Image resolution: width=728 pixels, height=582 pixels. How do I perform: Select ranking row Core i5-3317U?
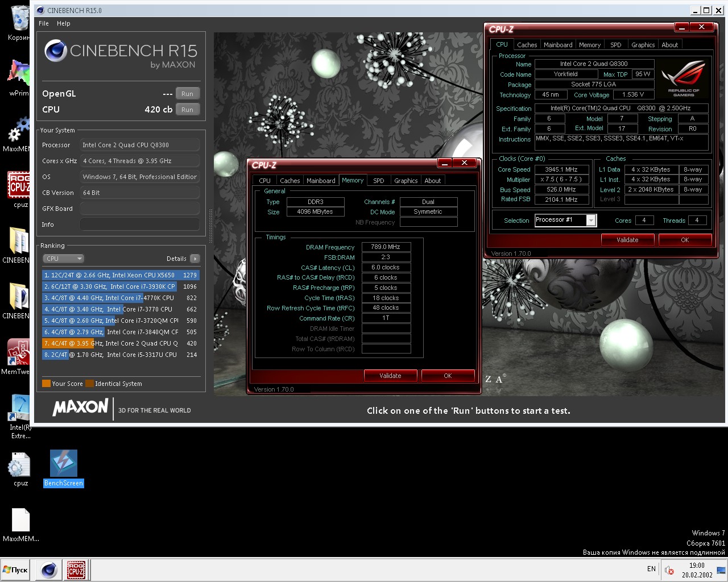(x=121, y=355)
